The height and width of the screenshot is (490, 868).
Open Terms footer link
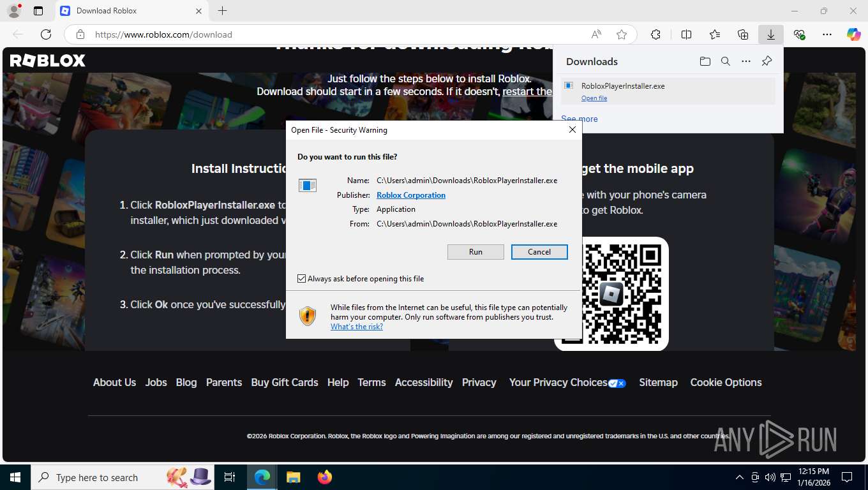click(x=371, y=382)
